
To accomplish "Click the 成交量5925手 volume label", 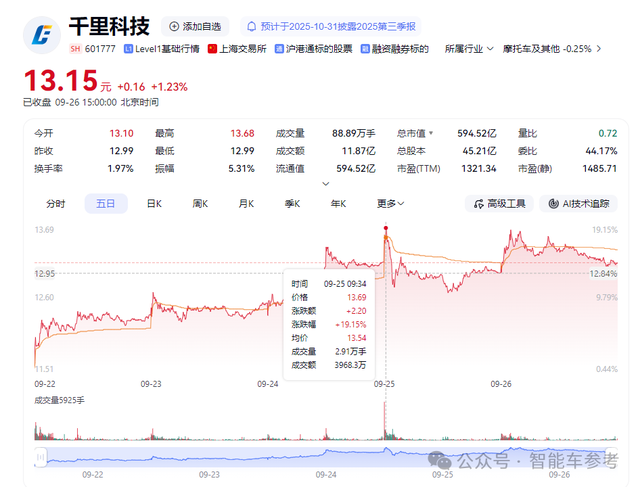I will coord(60,400).
